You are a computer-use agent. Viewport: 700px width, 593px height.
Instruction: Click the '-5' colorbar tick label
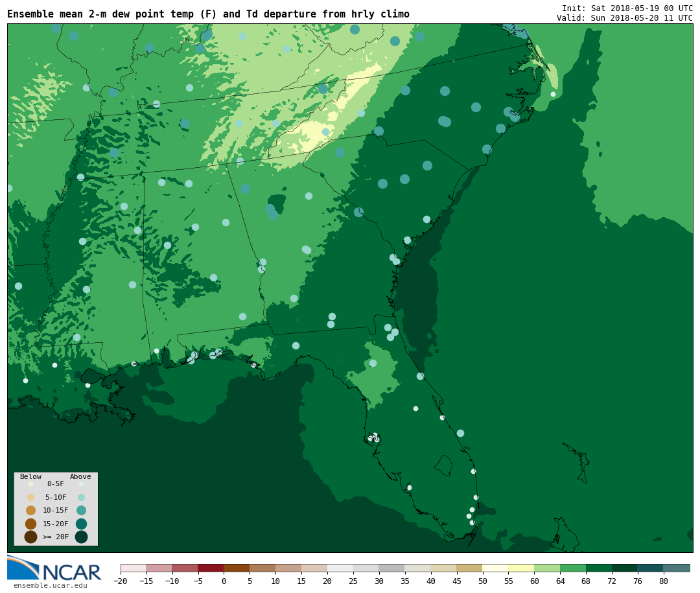tap(198, 581)
